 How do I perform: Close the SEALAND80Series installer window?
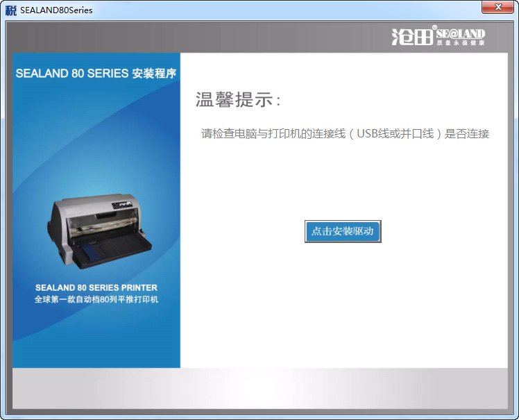[497, 8]
